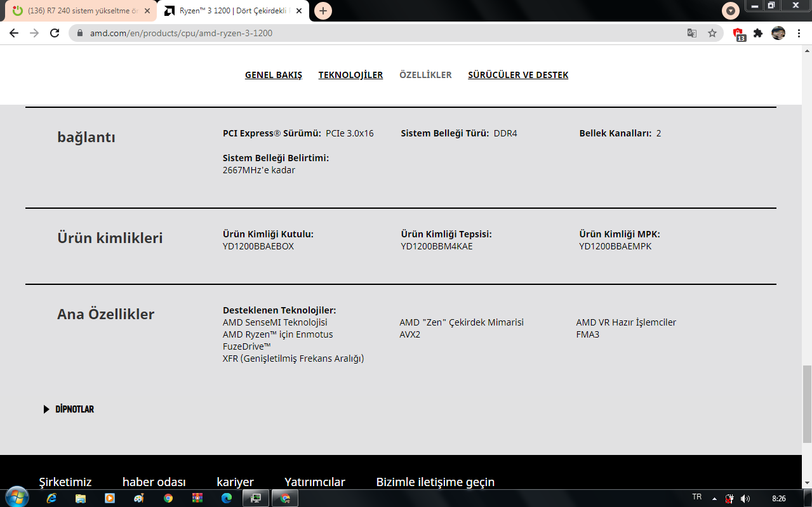
Task: Click the AVX2 technology text
Action: point(410,334)
